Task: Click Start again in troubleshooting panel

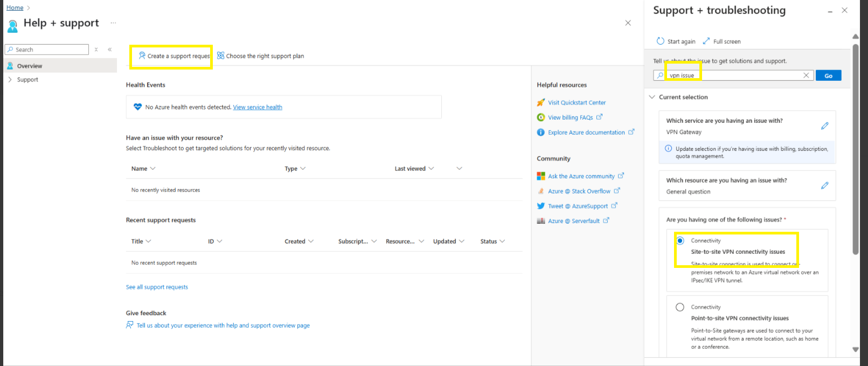Action: click(x=676, y=41)
